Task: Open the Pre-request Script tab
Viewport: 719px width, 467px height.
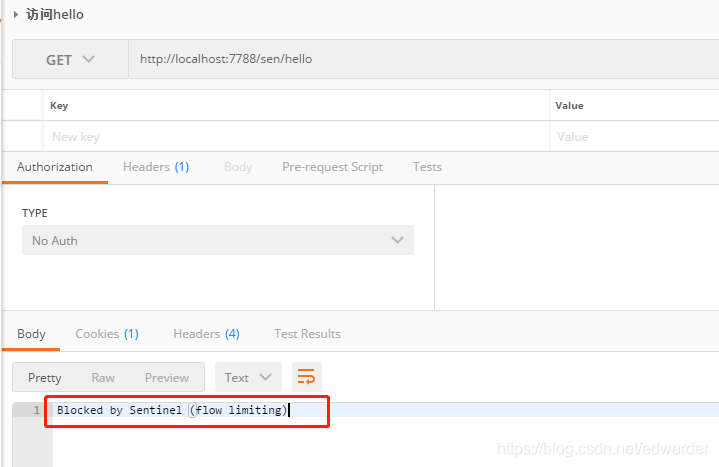Action: (x=332, y=167)
